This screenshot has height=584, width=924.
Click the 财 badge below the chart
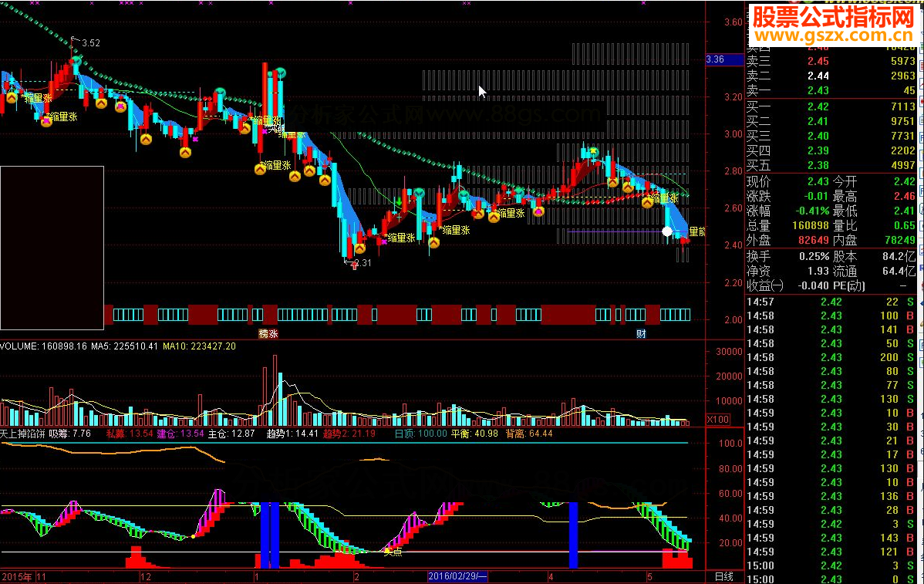[x=641, y=334]
